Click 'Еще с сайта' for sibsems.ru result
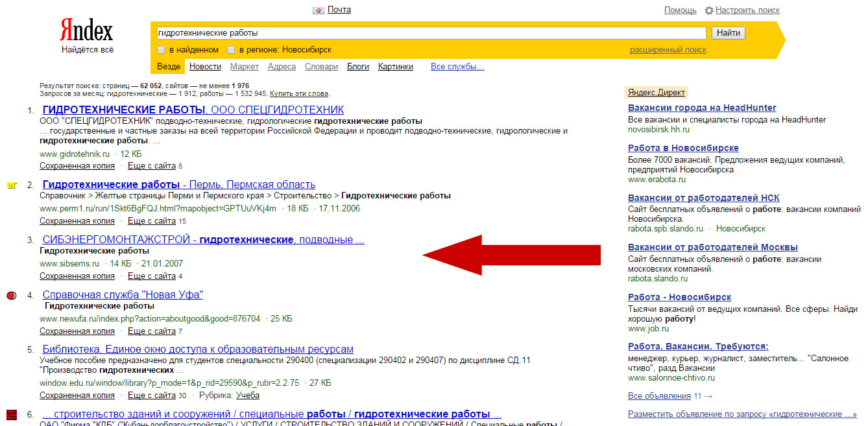This screenshot has height=426, width=868. tap(152, 276)
